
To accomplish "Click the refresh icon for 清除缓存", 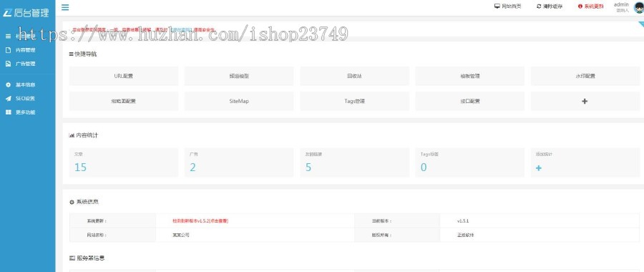I will (x=539, y=6).
